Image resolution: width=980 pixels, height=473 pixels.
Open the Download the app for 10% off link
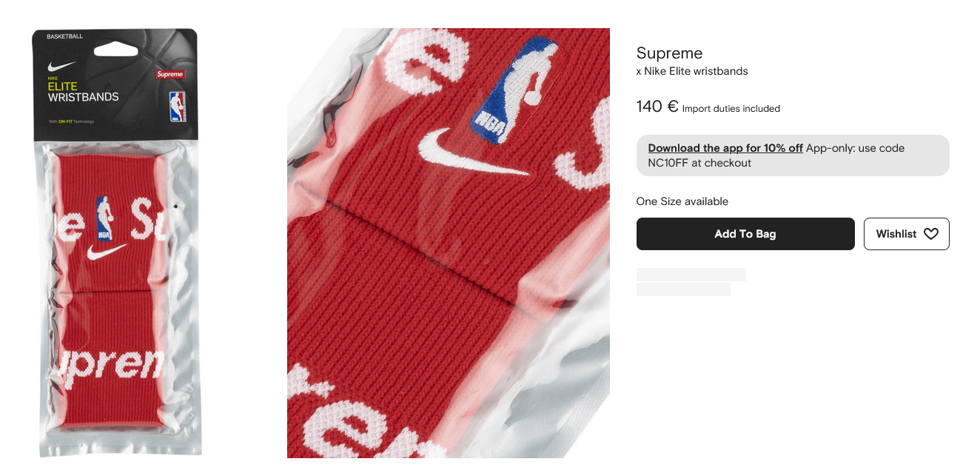tap(725, 148)
